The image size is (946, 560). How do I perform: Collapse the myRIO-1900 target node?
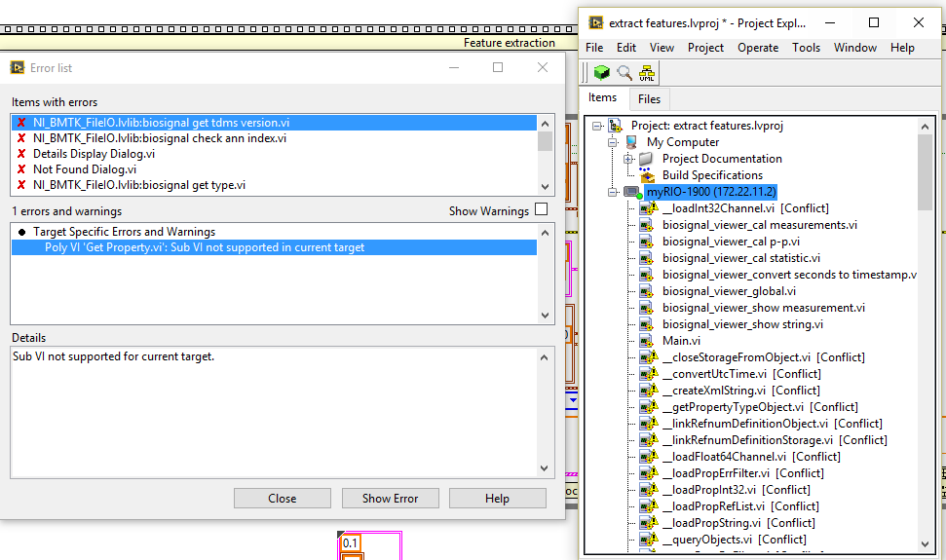613,192
